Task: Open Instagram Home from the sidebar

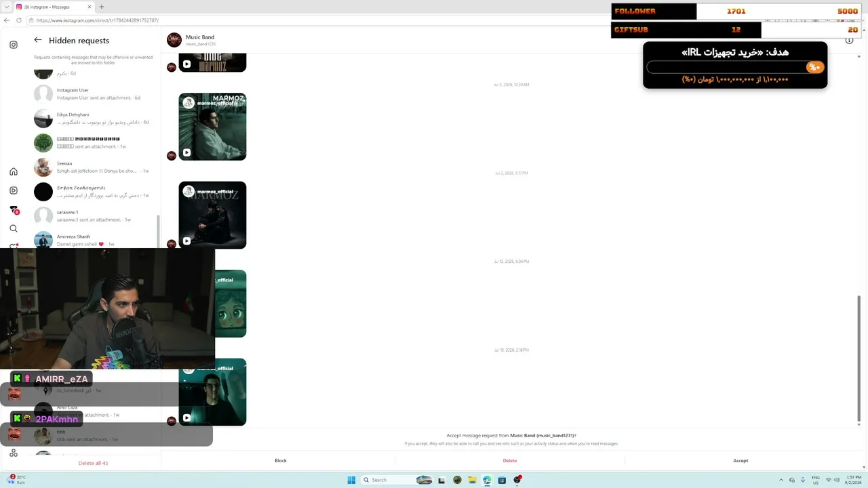Action: [14, 171]
